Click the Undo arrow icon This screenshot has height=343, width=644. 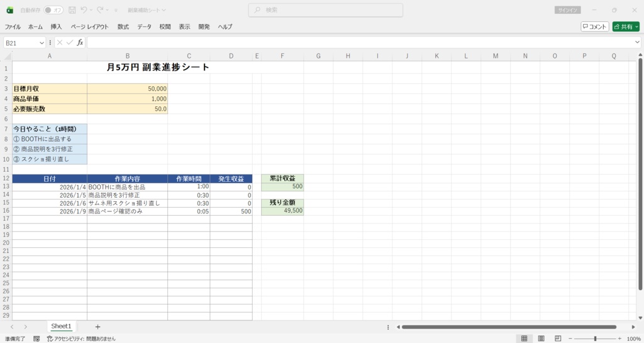click(84, 10)
